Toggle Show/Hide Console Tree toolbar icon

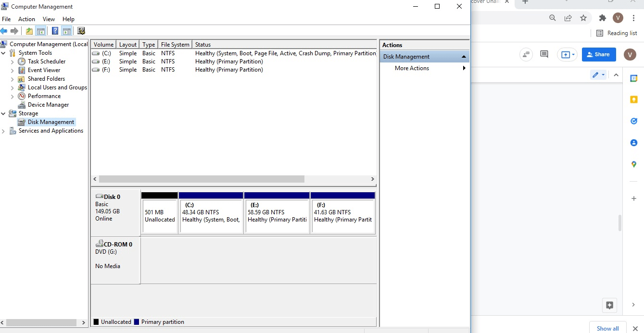coord(41,31)
